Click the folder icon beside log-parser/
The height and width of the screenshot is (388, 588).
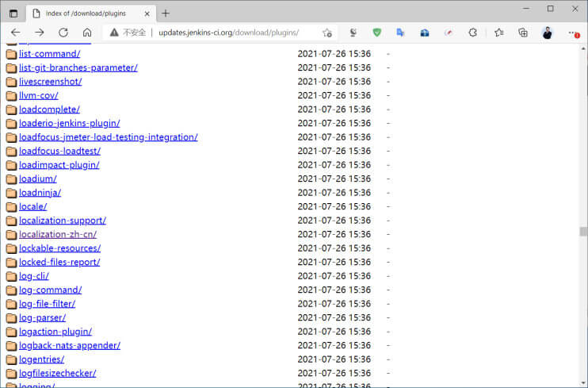(x=11, y=318)
